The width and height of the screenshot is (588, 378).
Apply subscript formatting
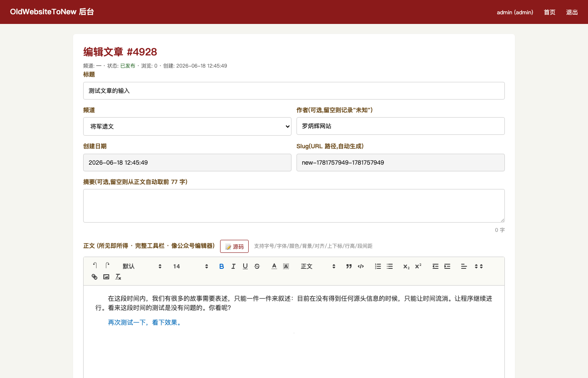(407, 266)
